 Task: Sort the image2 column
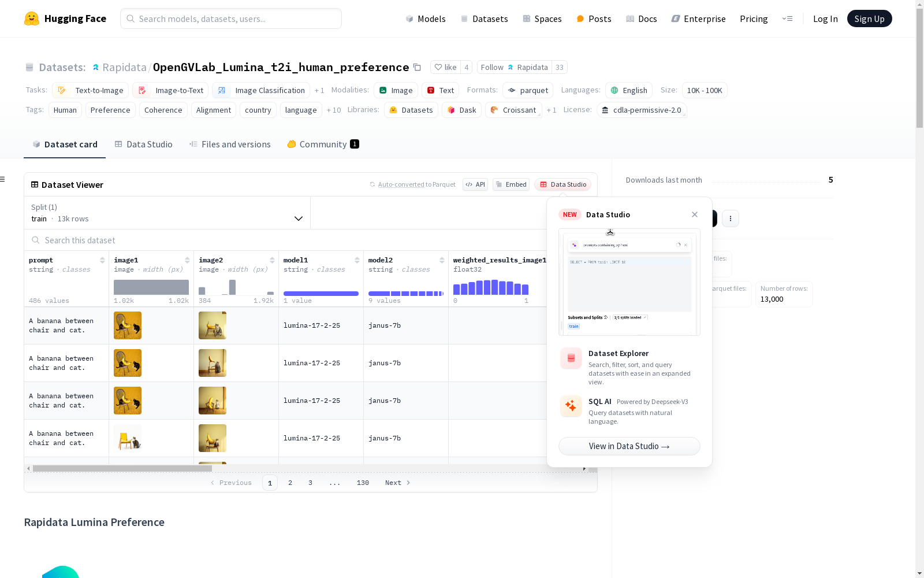(272, 260)
